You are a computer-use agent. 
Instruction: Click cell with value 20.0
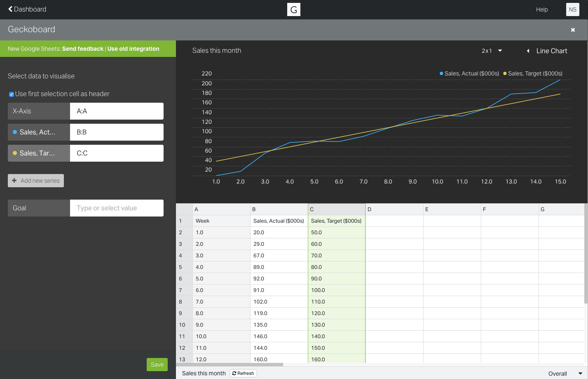tap(279, 233)
